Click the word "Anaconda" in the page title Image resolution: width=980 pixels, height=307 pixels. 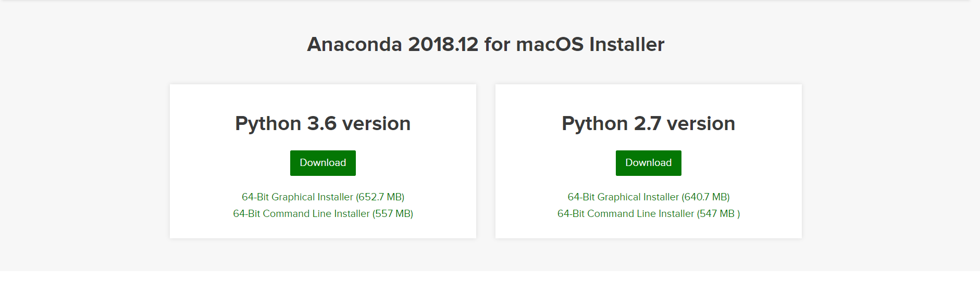tap(354, 45)
